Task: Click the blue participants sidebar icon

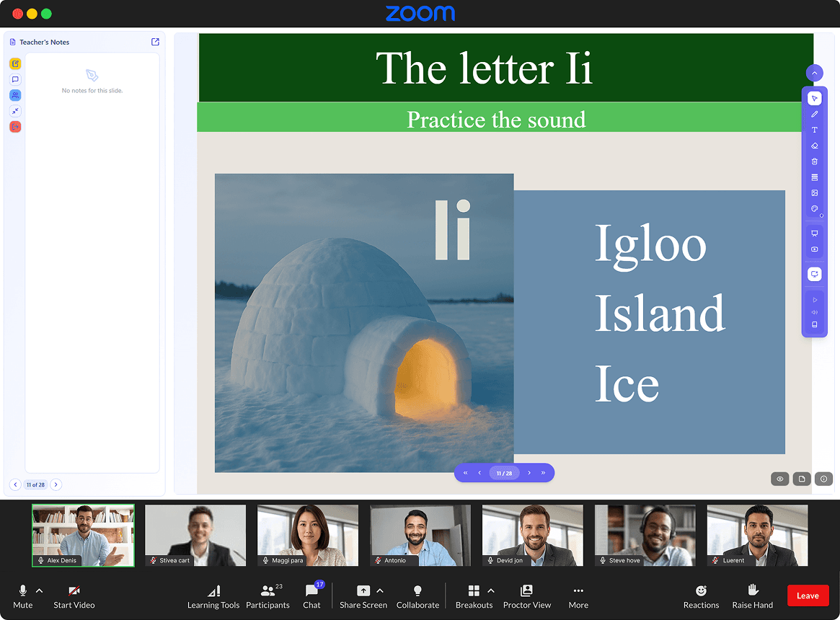Action: click(x=15, y=95)
